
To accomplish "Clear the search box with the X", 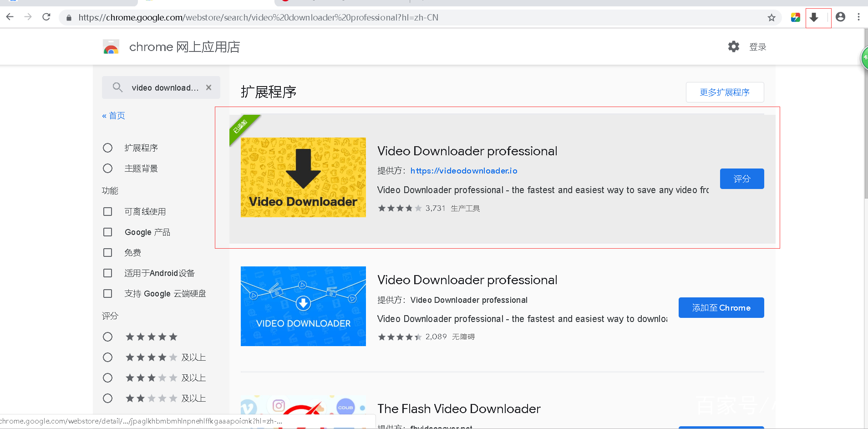I will click(x=208, y=87).
